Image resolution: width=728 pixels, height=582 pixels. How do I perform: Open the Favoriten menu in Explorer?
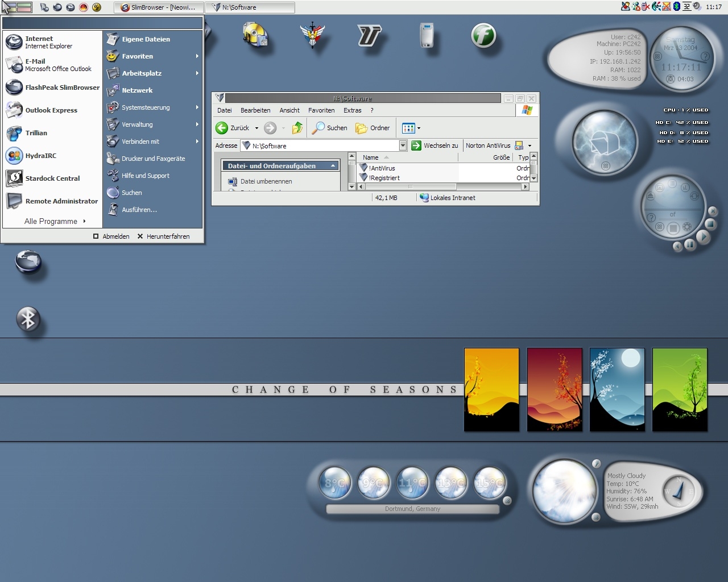point(321,110)
